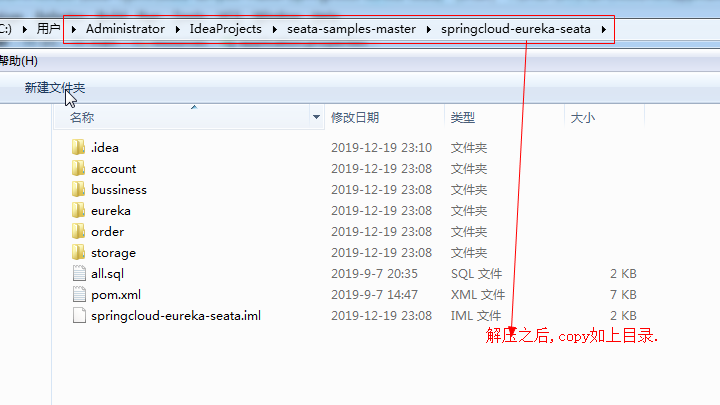Select springcloud-eureka-seata.iml file name
720x405 pixels.
pos(176,316)
